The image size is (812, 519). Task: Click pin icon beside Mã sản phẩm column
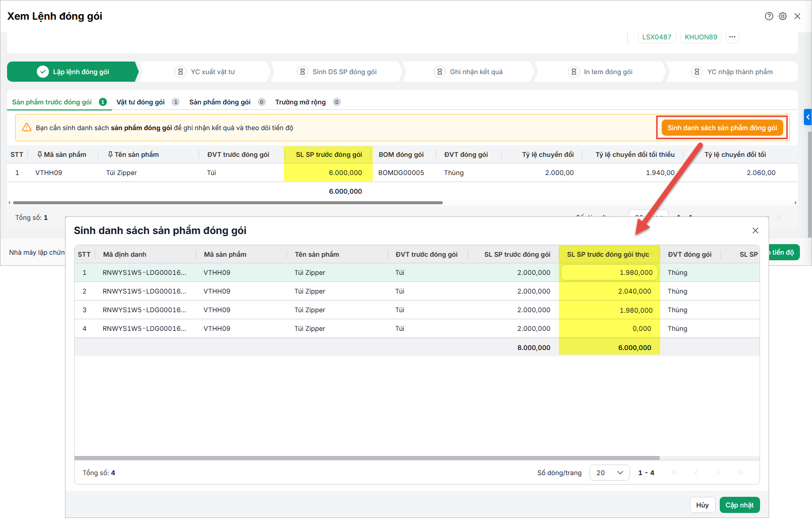(x=39, y=154)
